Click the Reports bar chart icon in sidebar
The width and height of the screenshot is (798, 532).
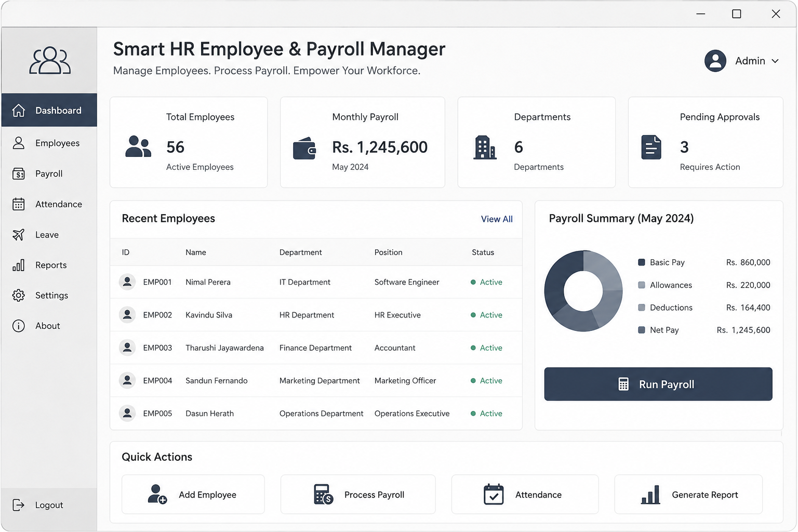[x=19, y=265]
